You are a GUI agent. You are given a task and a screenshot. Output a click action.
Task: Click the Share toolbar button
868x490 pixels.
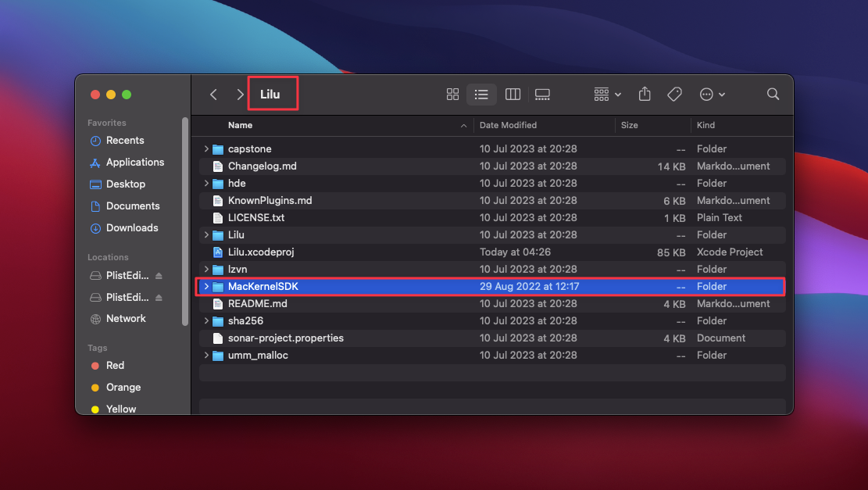(x=645, y=94)
